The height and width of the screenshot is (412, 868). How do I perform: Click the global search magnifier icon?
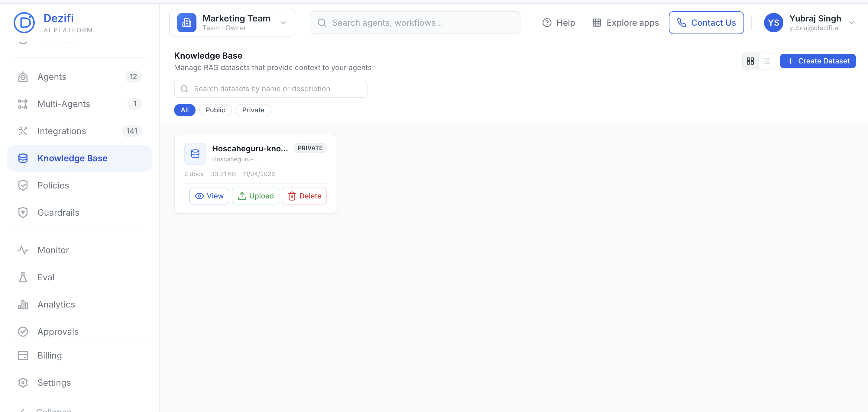(x=322, y=23)
